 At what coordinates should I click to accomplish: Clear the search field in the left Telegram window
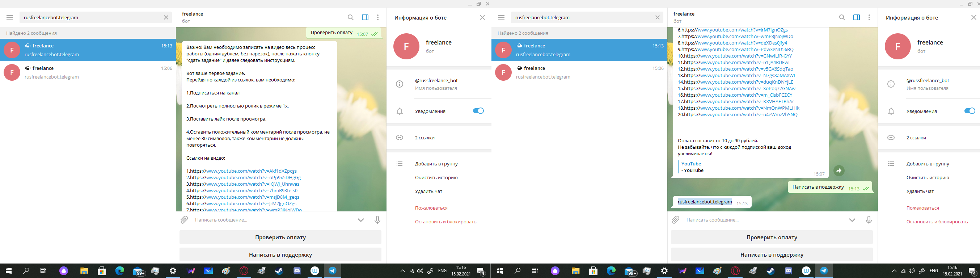pyautogui.click(x=166, y=17)
